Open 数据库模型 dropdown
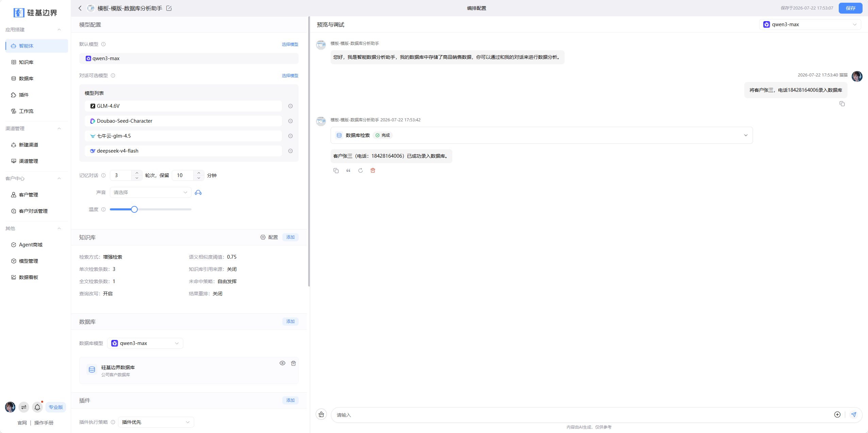 [x=145, y=343]
